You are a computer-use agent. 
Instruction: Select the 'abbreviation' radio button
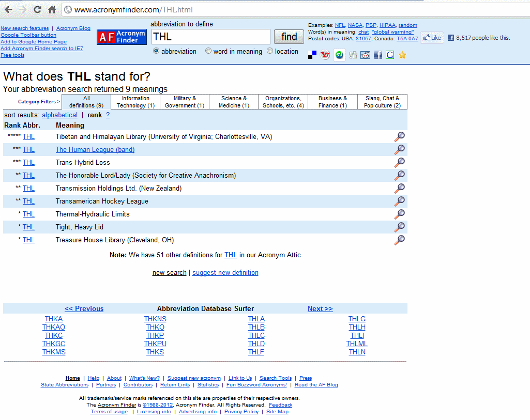pos(156,51)
